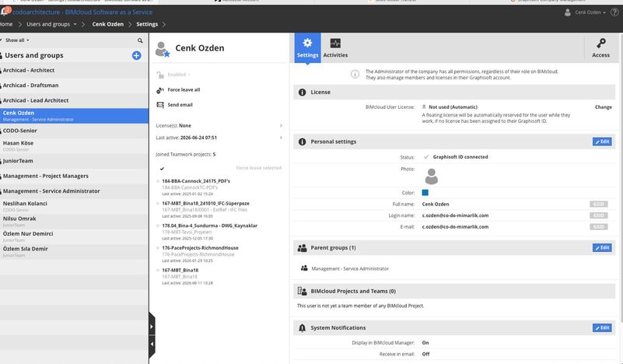This screenshot has height=364, width=623.
Task: Click the Graphisoft ID connected checkmark
Action: point(426,157)
